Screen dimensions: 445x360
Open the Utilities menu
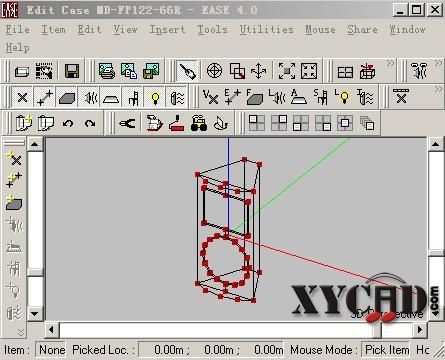pos(267,29)
